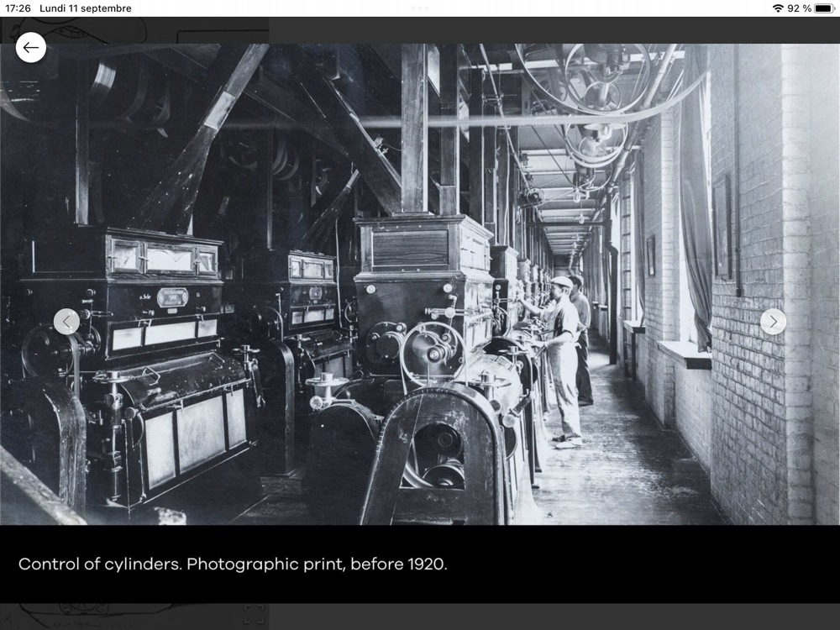Tap the multitasking three-dots control
Viewport: 840px width, 630px height.
419,8
